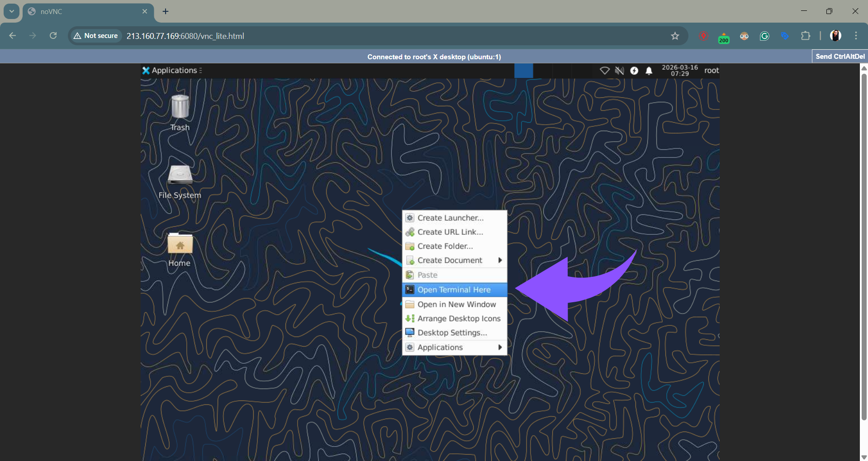This screenshot has width=868, height=461.
Task: Bookmark this page with the star icon
Action: [x=675, y=36]
